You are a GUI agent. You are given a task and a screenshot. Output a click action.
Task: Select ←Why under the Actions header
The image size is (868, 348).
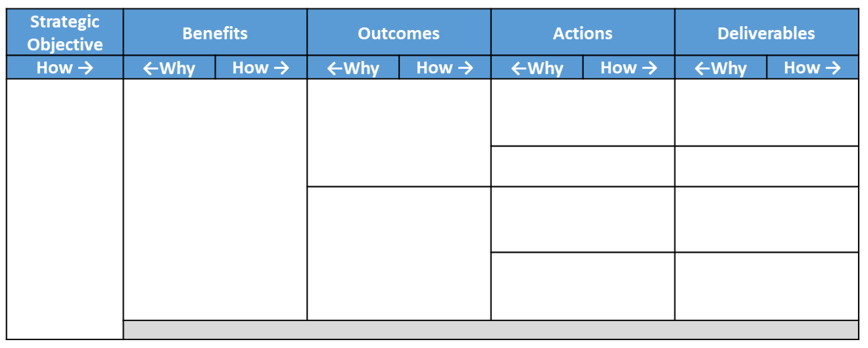(537, 68)
